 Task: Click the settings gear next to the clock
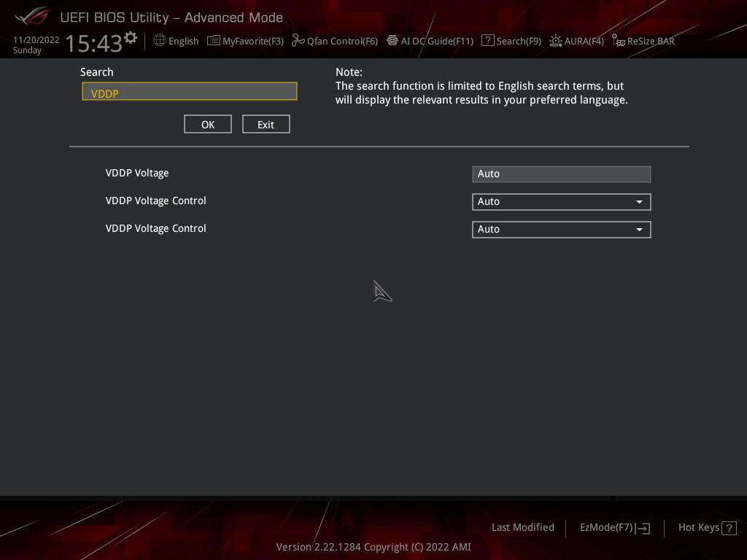[x=131, y=38]
